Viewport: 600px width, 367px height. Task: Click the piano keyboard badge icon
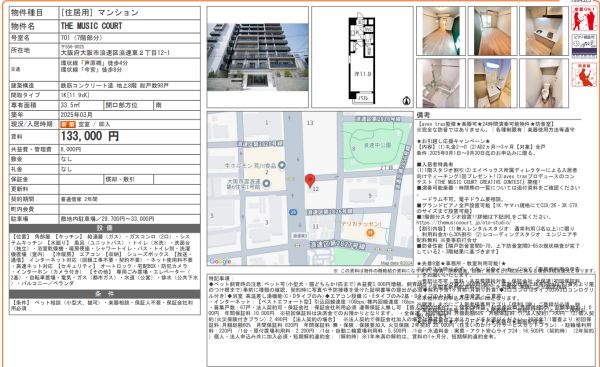coord(584,46)
